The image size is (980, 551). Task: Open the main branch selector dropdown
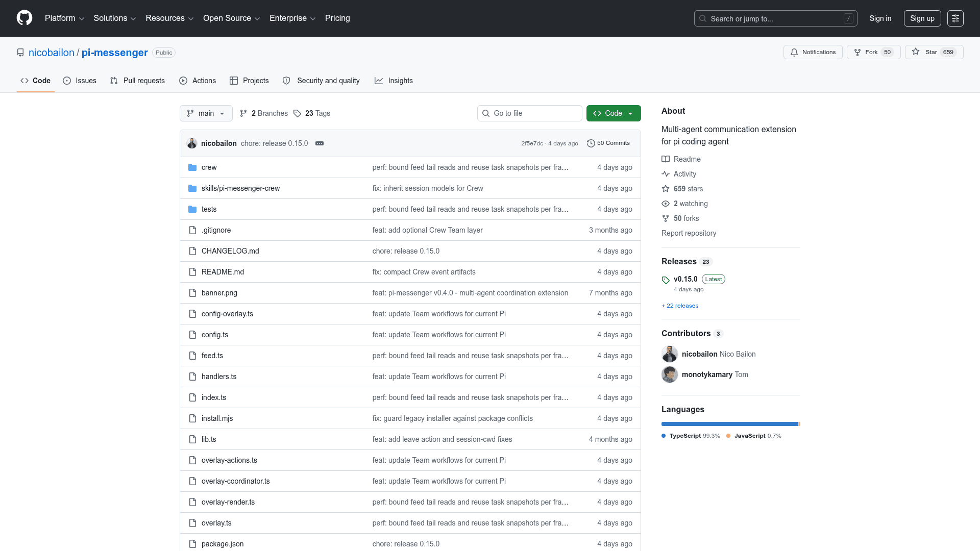click(206, 113)
